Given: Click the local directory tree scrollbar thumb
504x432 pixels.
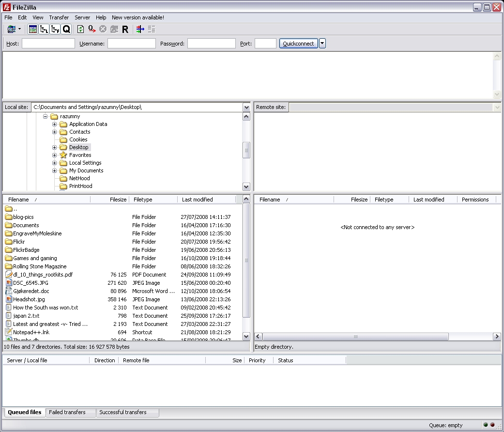Looking at the screenshot, I should point(246,150).
